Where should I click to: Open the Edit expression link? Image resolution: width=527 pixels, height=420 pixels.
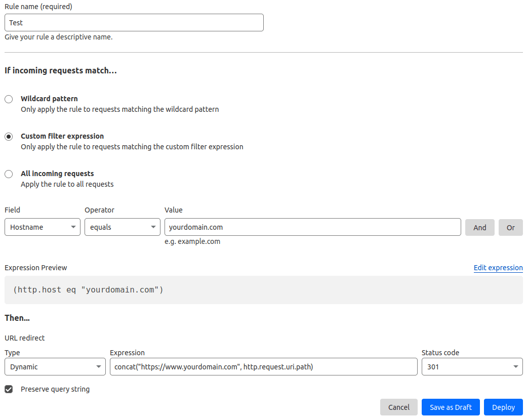point(498,268)
